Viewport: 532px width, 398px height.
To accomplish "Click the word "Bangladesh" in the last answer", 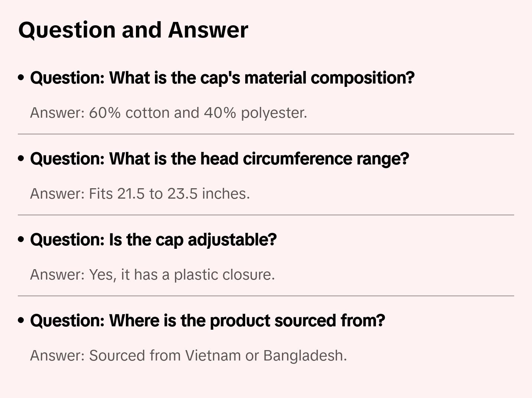I will [305, 356].
